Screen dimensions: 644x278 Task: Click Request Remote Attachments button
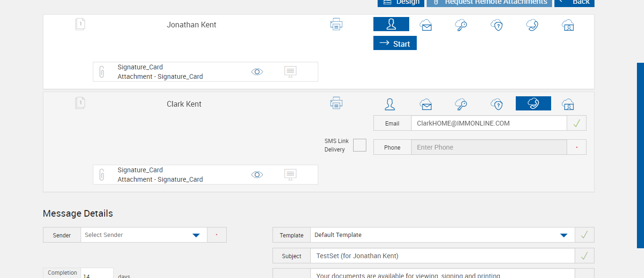click(489, 2)
